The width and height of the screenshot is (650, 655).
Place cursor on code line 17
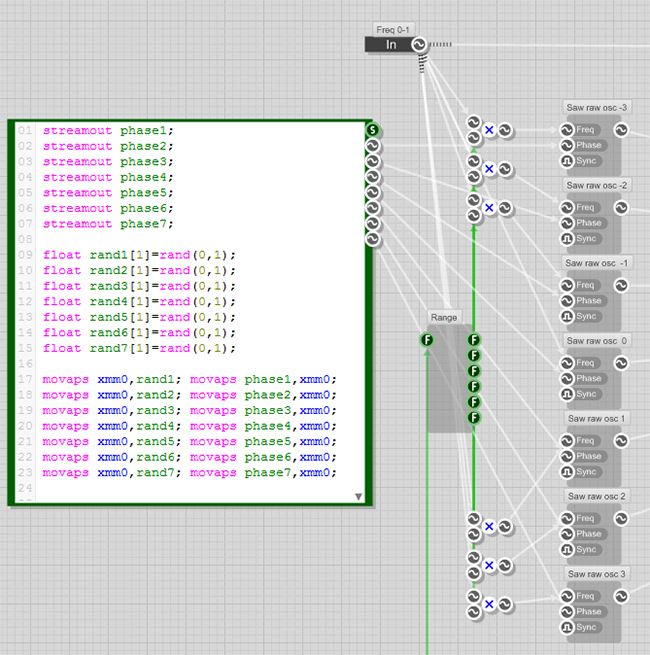point(190,379)
